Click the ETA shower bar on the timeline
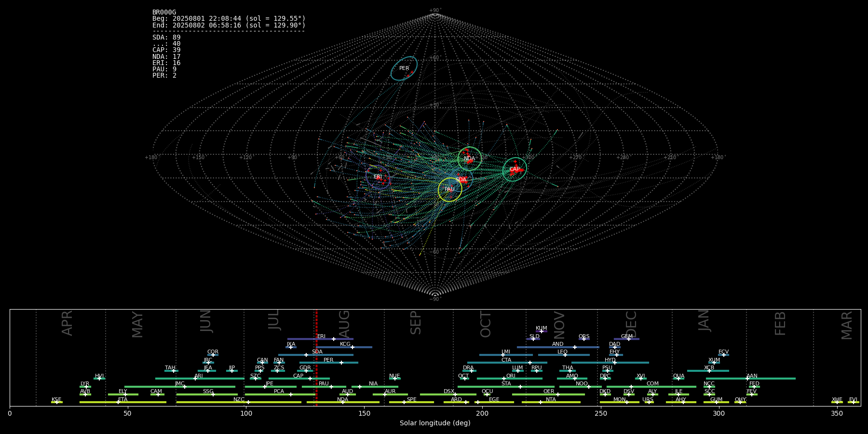Viewport: 868px width, 434px height. pos(123,402)
